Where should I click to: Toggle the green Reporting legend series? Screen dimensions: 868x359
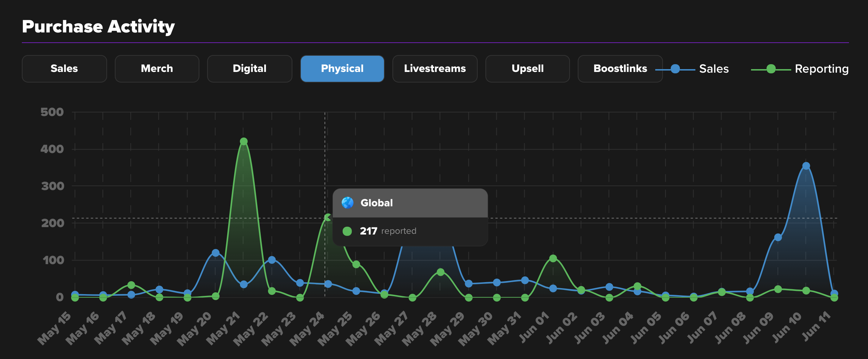click(800, 69)
